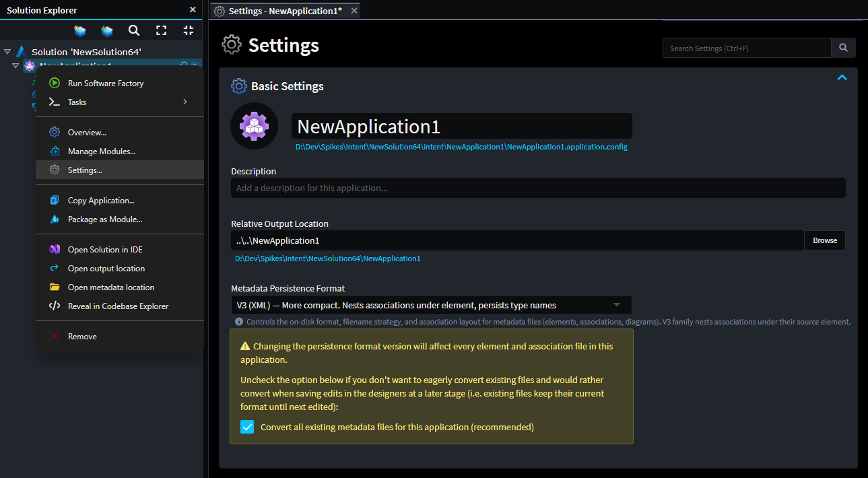The width and height of the screenshot is (868, 478).
Task: Click the purple NewApplication1 icon in the tree
Action: 30,65
